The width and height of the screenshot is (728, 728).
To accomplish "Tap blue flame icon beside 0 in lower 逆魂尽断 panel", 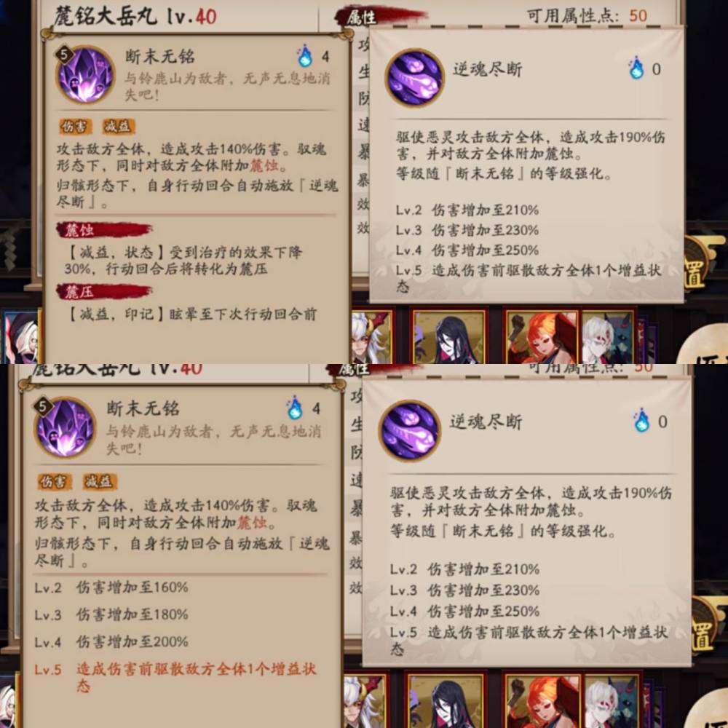I will (x=643, y=421).
